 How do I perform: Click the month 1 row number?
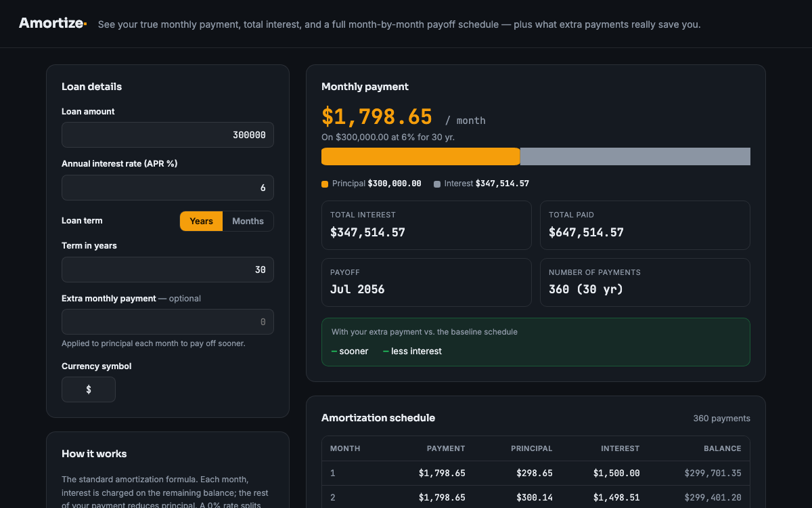(332, 473)
